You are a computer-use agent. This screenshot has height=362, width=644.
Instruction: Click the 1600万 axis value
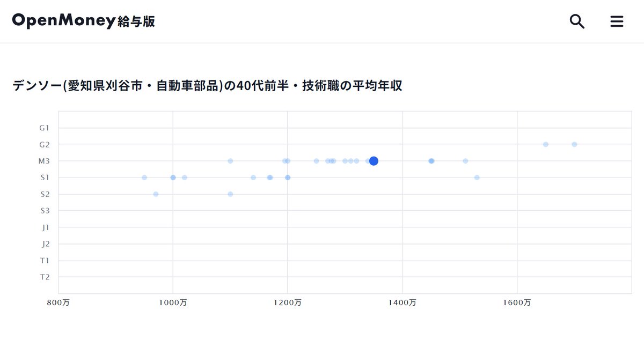517,302
